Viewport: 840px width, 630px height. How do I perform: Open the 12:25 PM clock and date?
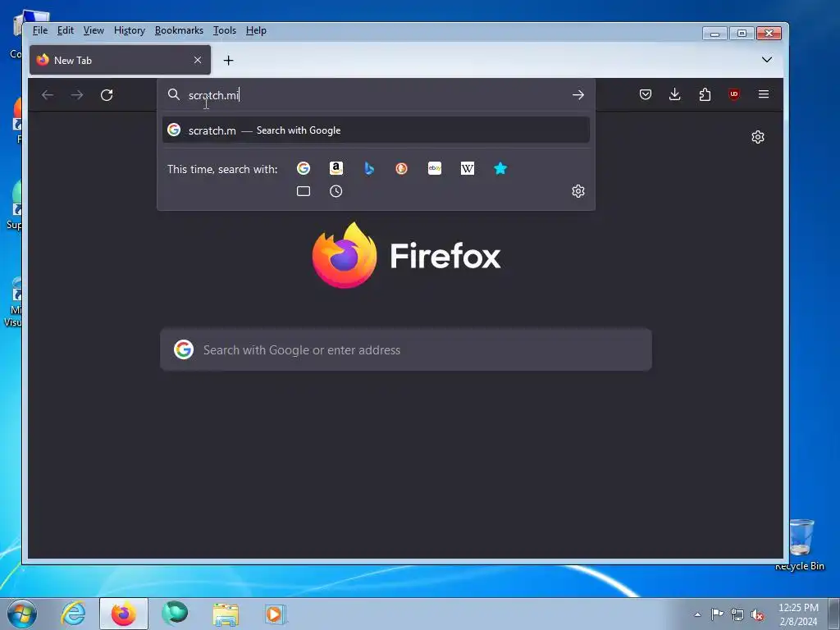(x=798, y=614)
